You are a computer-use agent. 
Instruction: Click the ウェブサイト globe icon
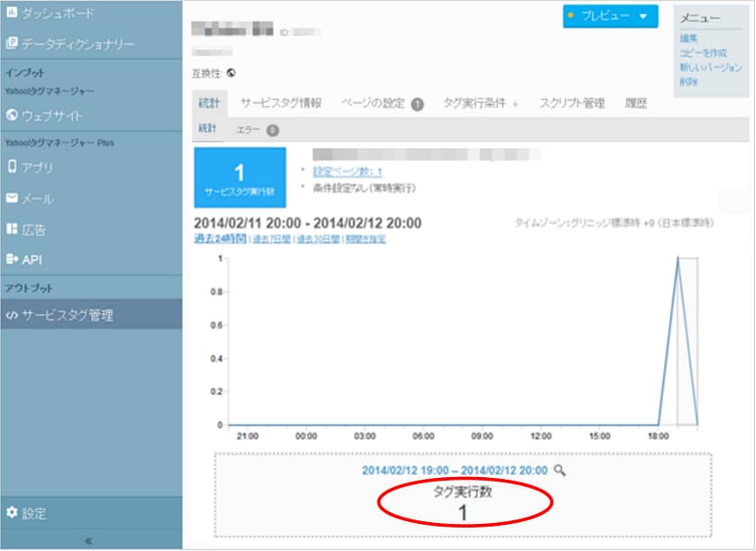click(x=12, y=115)
